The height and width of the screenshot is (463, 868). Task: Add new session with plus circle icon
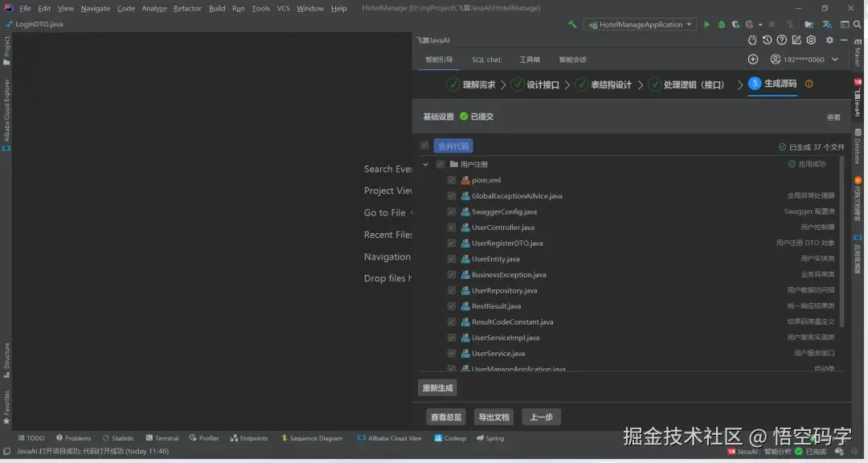753,59
